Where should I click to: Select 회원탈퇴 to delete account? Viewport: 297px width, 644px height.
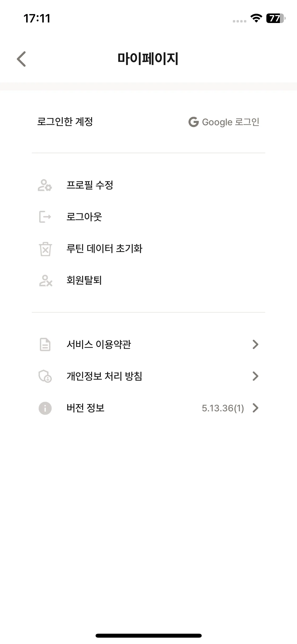[x=148, y=280]
